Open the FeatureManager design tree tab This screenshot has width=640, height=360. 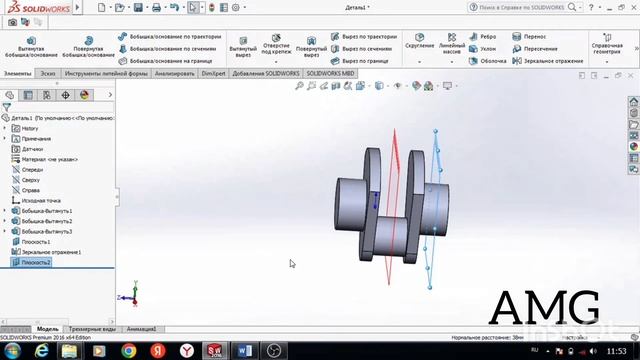tap(9, 96)
